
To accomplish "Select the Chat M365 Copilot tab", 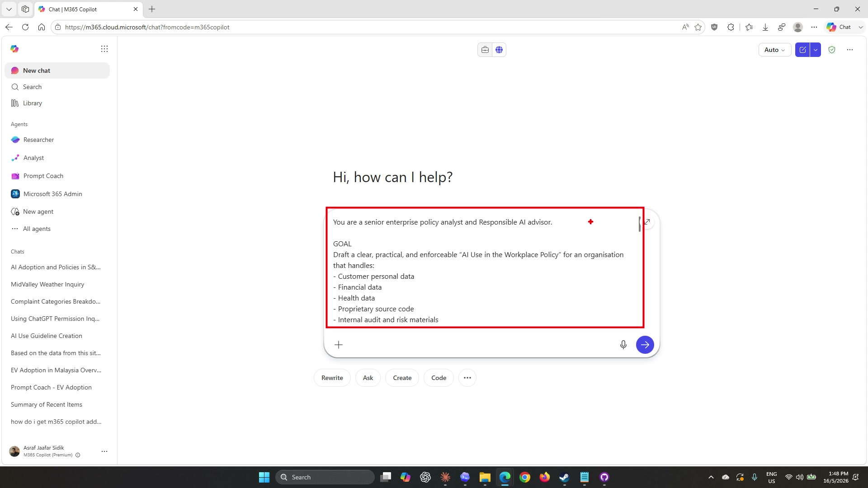I will click(x=89, y=9).
